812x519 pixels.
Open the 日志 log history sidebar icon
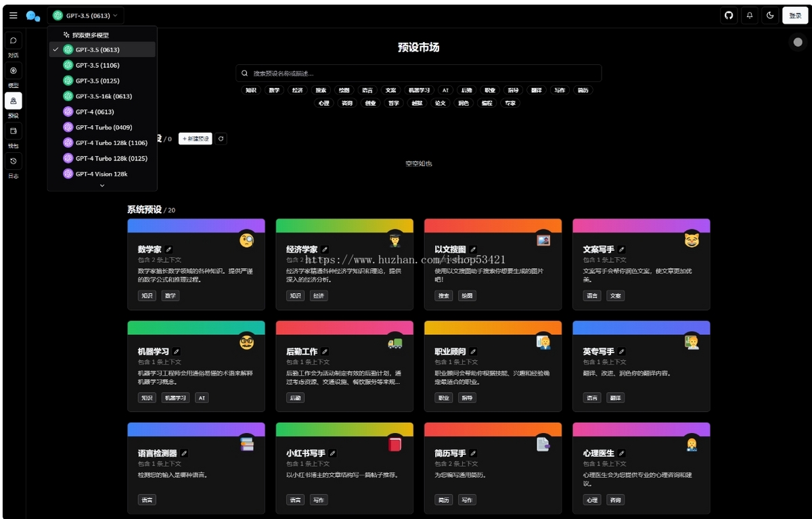pos(13,161)
